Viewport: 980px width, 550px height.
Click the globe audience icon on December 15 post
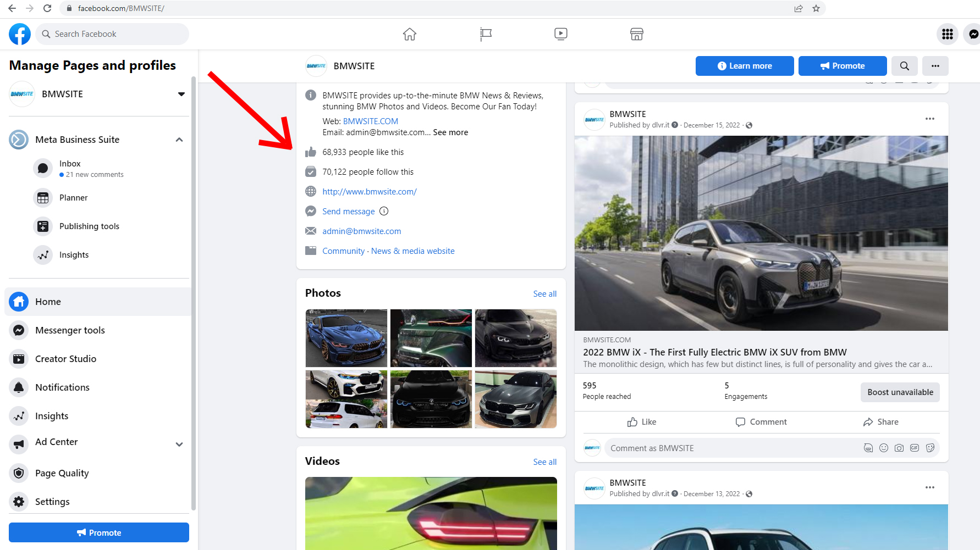(x=749, y=125)
